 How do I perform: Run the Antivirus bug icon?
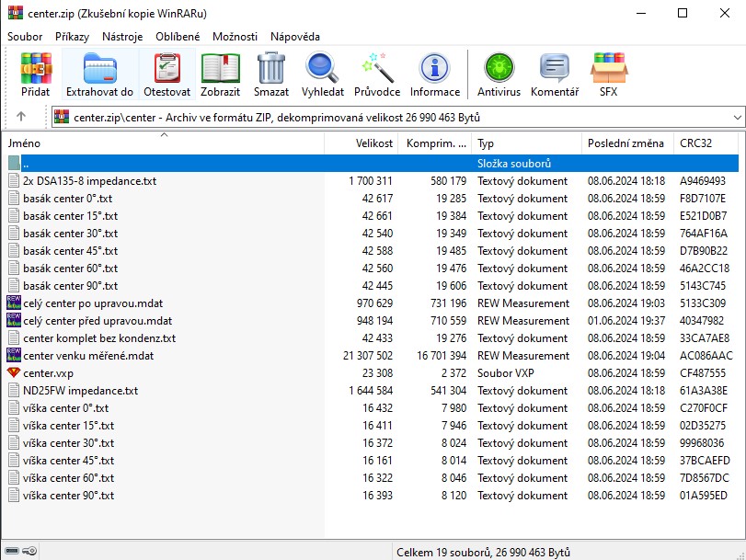499,68
